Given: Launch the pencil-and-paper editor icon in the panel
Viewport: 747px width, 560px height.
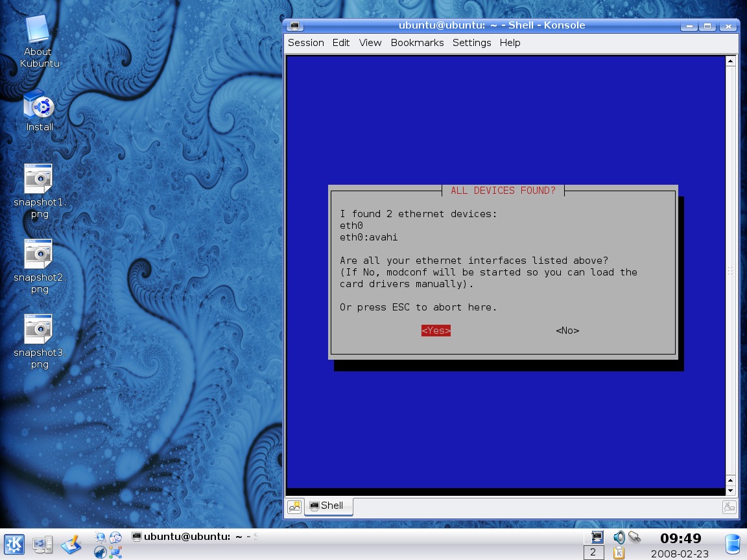Looking at the screenshot, I should (71, 544).
